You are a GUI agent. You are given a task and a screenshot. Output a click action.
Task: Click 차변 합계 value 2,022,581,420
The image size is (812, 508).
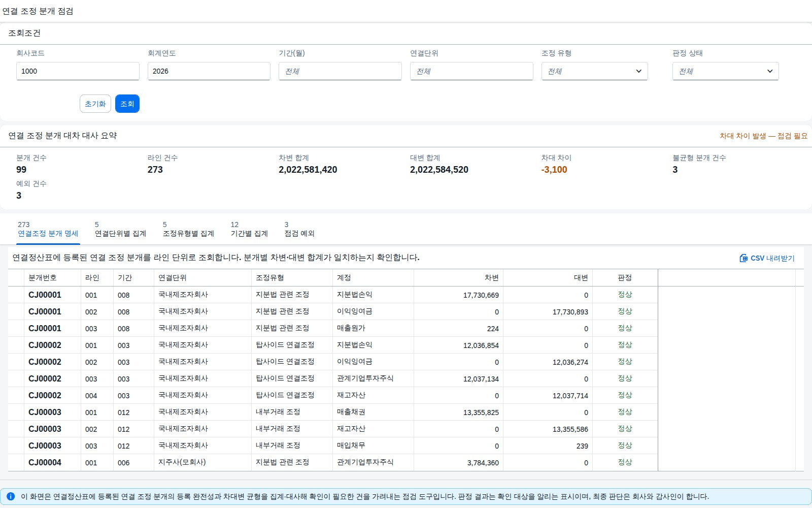pos(308,170)
